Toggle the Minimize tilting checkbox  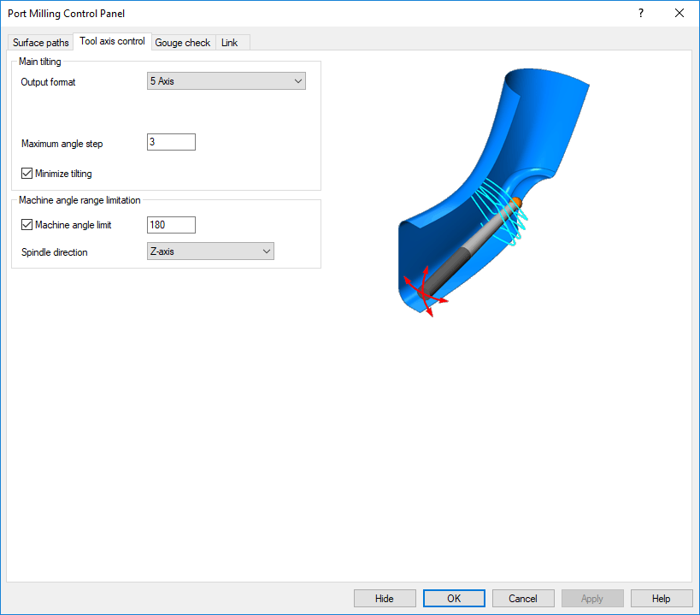point(27,174)
